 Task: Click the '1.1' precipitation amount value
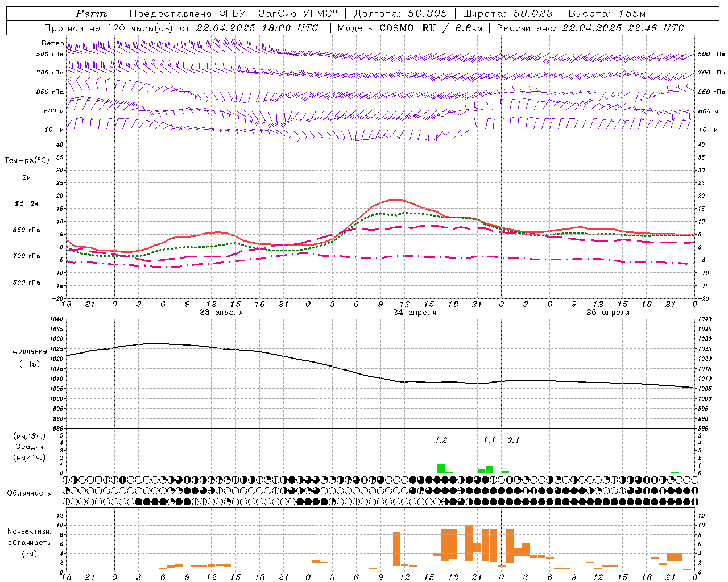[489, 440]
